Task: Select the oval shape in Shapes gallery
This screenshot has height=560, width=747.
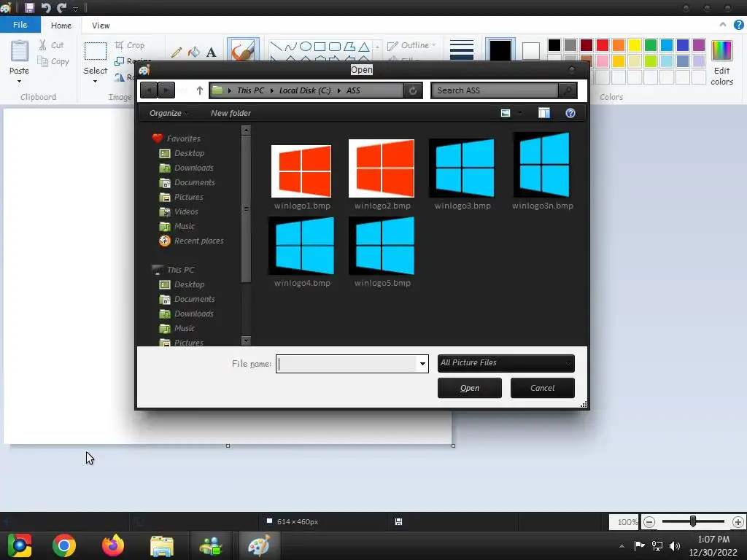Action: (x=306, y=46)
